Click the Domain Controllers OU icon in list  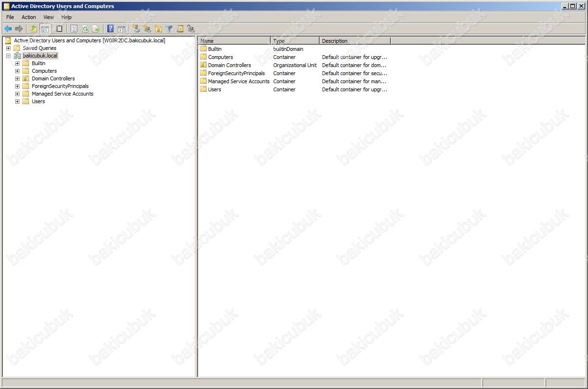tap(203, 65)
